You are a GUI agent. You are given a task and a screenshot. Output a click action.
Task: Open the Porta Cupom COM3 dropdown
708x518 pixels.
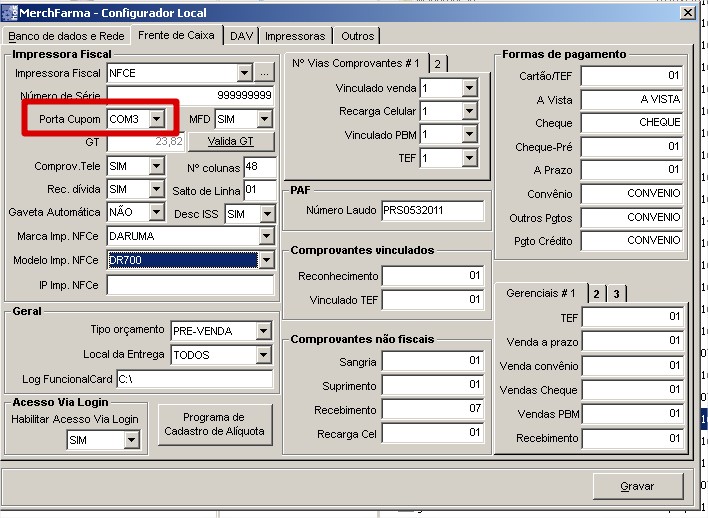[x=155, y=120]
